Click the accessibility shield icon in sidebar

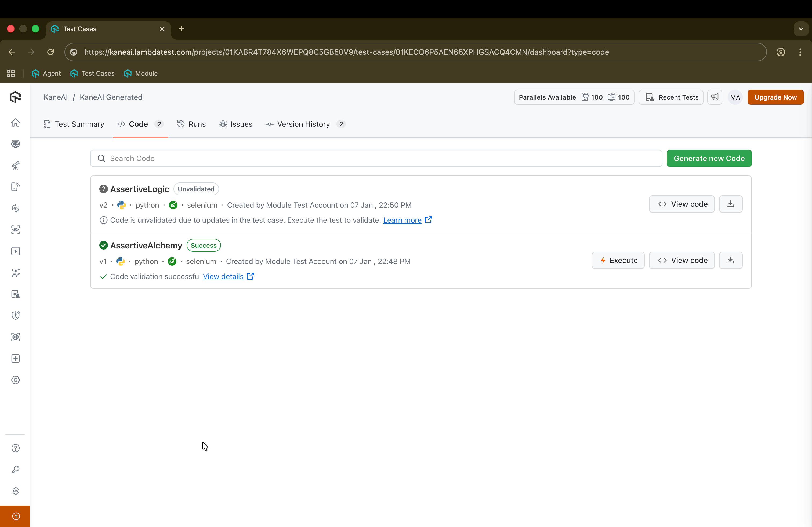(x=15, y=315)
